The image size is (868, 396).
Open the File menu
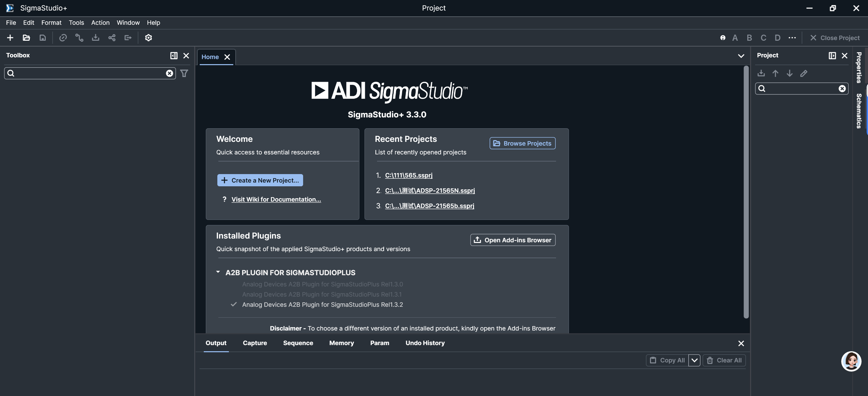(11, 23)
